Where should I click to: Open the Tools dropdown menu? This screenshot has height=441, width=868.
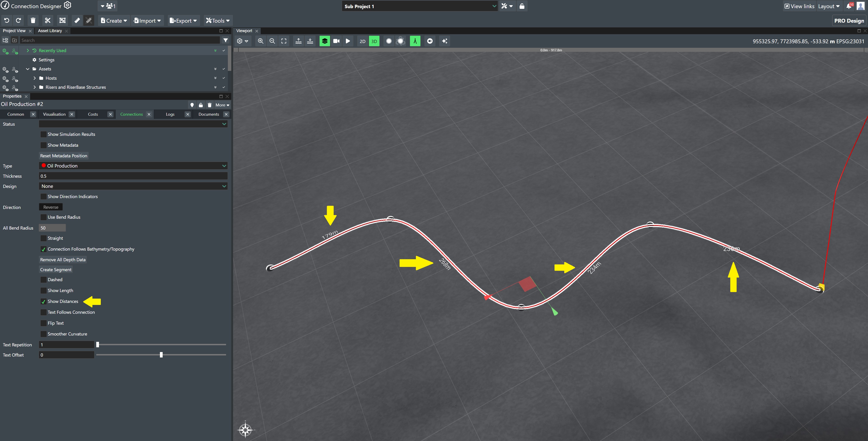218,21
